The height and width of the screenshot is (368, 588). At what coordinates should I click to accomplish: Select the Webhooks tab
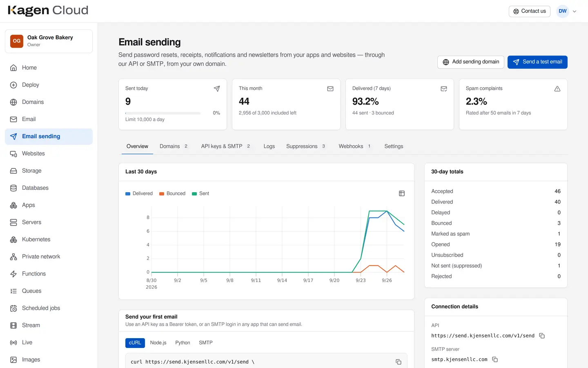click(355, 146)
